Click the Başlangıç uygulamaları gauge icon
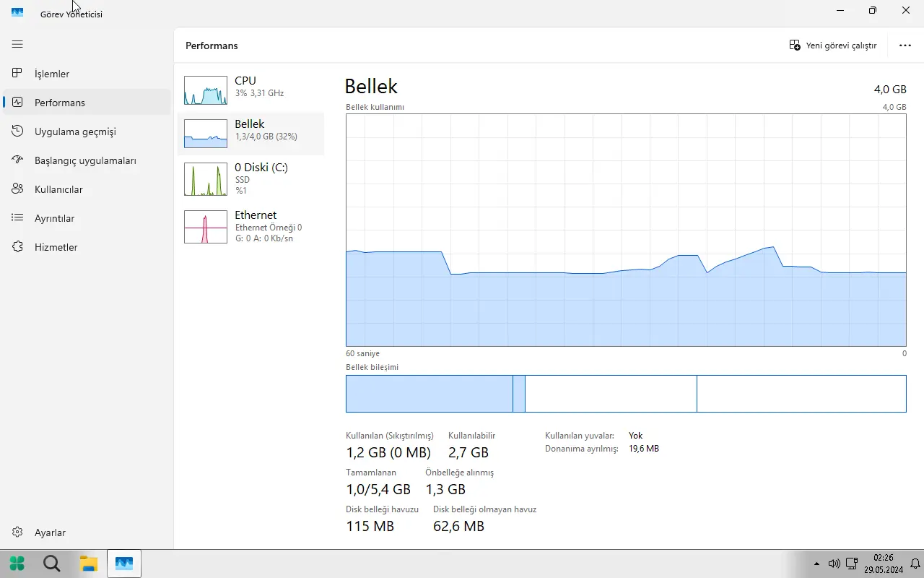The height and width of the screenshot is (578, 924). (18, 160)
